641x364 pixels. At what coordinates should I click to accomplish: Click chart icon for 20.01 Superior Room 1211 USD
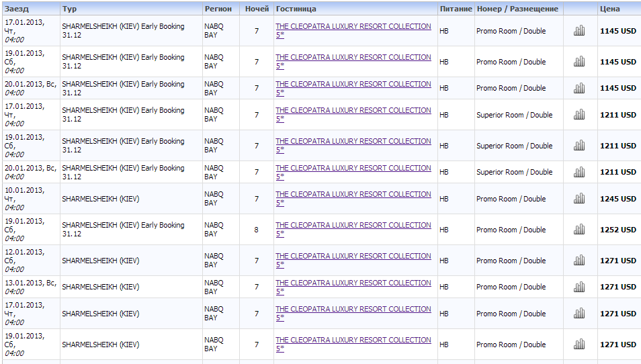tap(579, 172)
